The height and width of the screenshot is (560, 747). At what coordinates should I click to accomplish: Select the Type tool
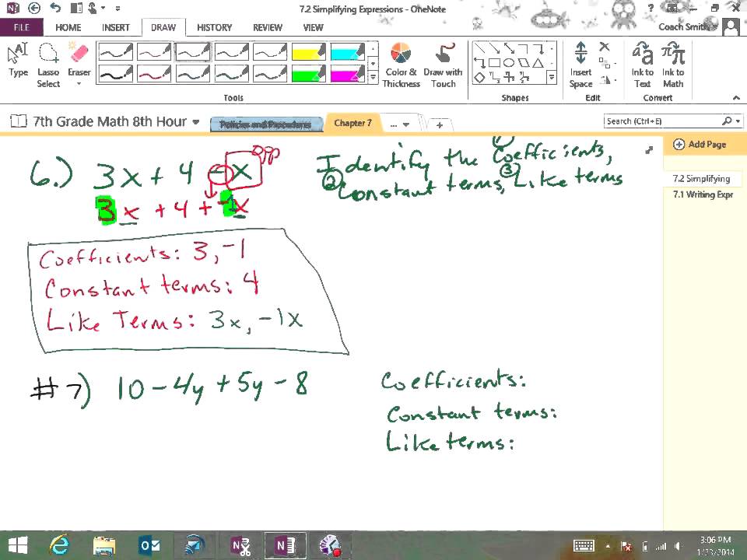[18, 60]
